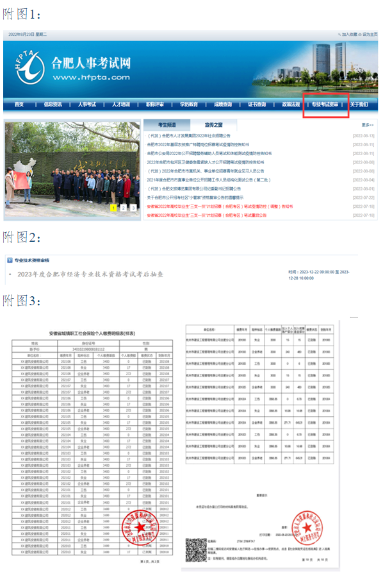Go to 成绩查询 in navigation bar
Viewport: 392px width, 572px height.
[222, 105]
